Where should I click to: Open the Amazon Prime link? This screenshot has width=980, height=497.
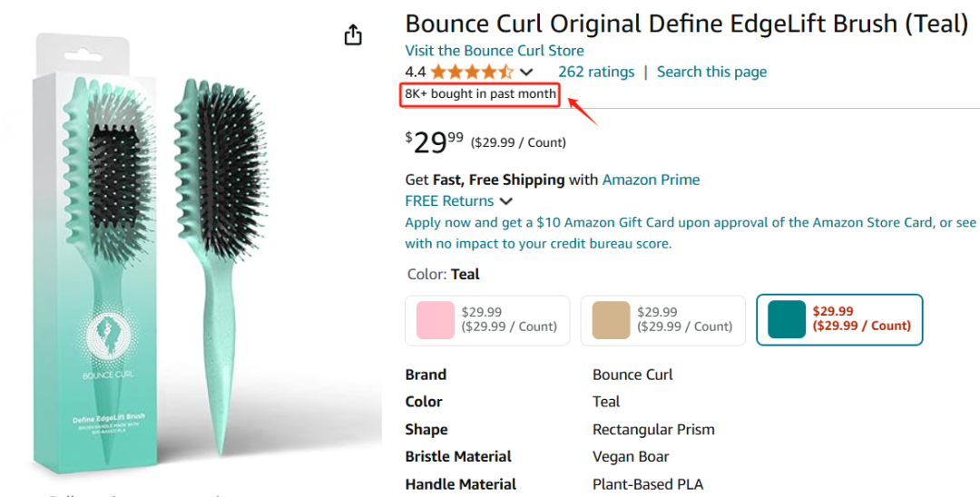651,180
